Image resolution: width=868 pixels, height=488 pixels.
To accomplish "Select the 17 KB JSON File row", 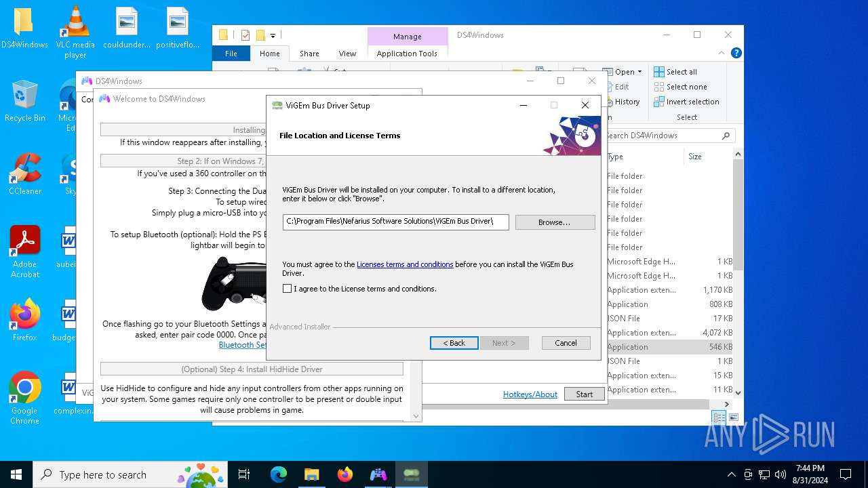I will [670, 319].
